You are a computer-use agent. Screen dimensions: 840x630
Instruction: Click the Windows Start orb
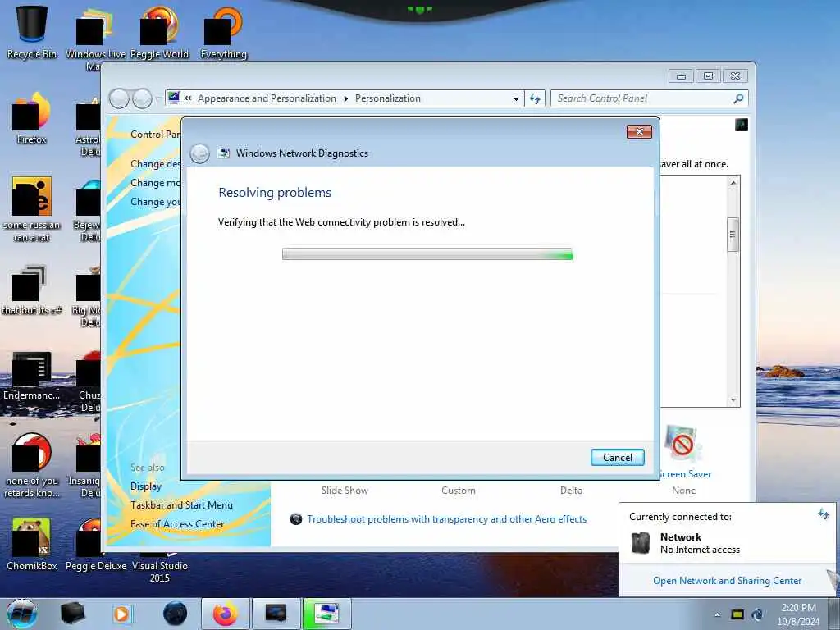click(x=22, y=614)
